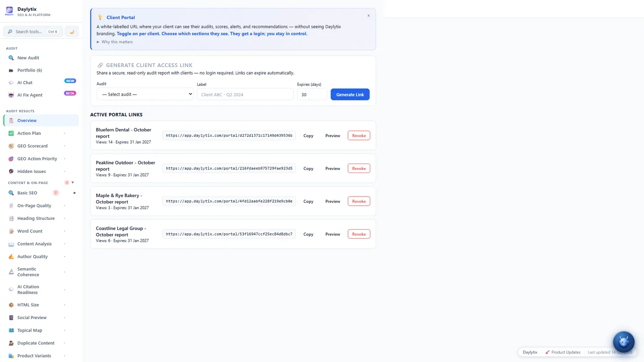Click the Daylytix footer link
644x362 pixels.
530,352
